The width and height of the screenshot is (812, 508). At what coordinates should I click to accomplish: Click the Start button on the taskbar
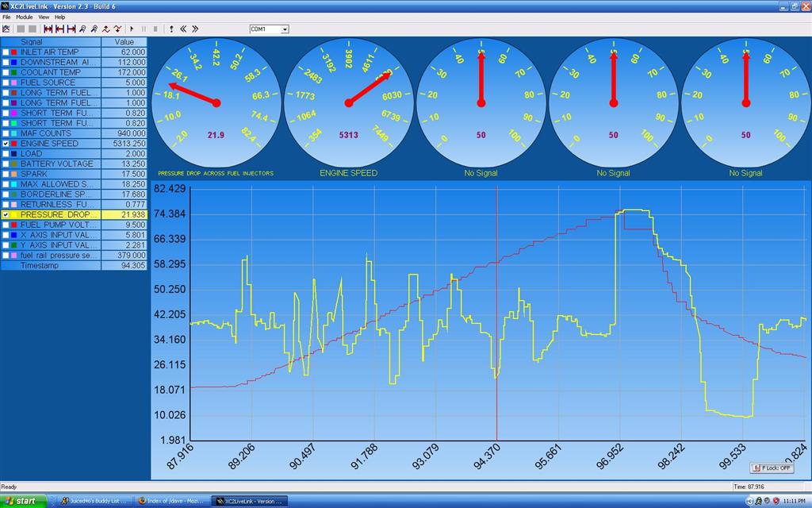[x=21, y=501]
